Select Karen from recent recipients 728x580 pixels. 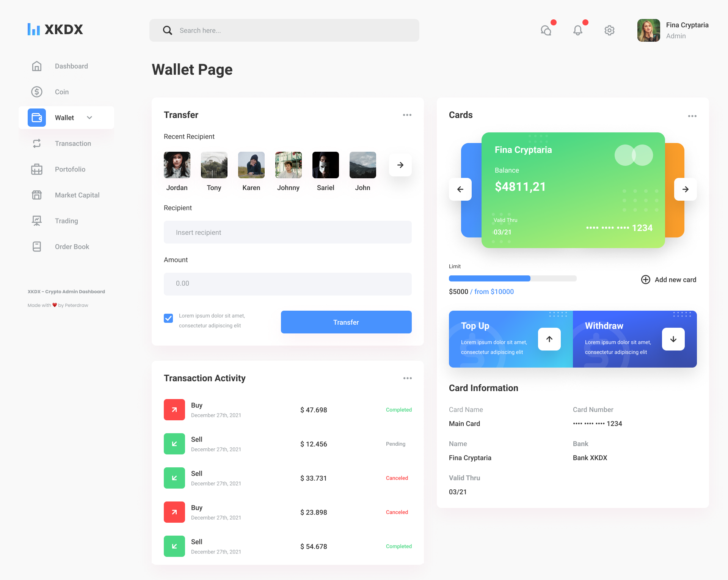(x=251, y=165)
